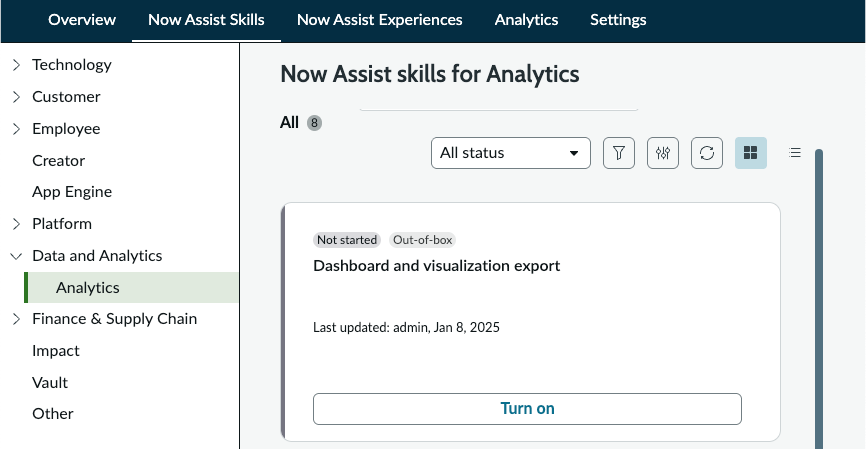Expand the Finance & Supply Chain category
Image resolution: width=866 pixels, height=449 pixels.
pyautogui.click(x=17, y=319)
